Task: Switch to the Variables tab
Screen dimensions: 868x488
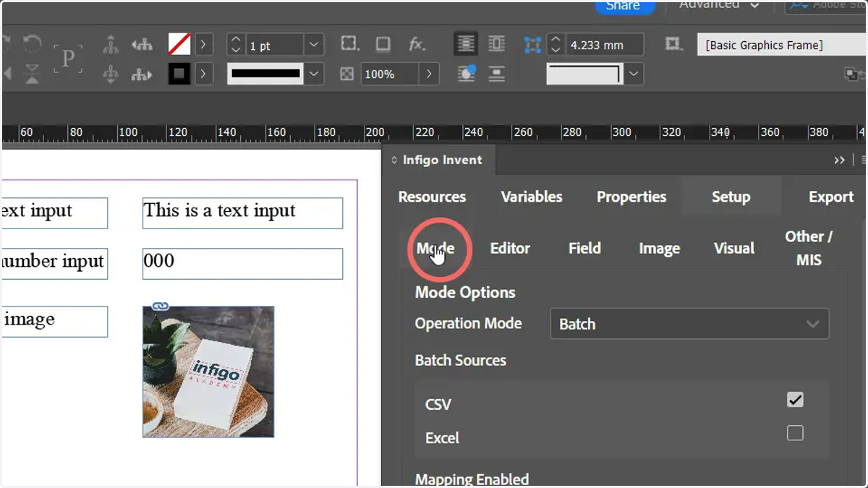Action: point(532,197)
